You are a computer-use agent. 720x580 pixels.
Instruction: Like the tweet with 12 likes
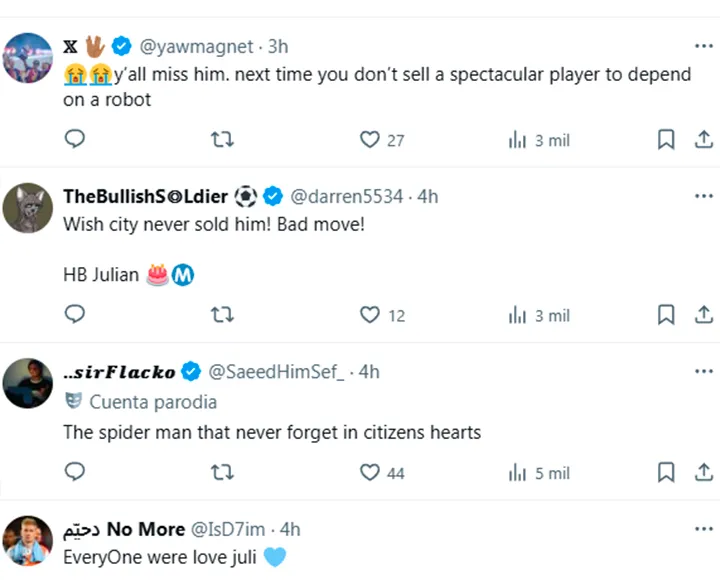(x=371, y=314)
